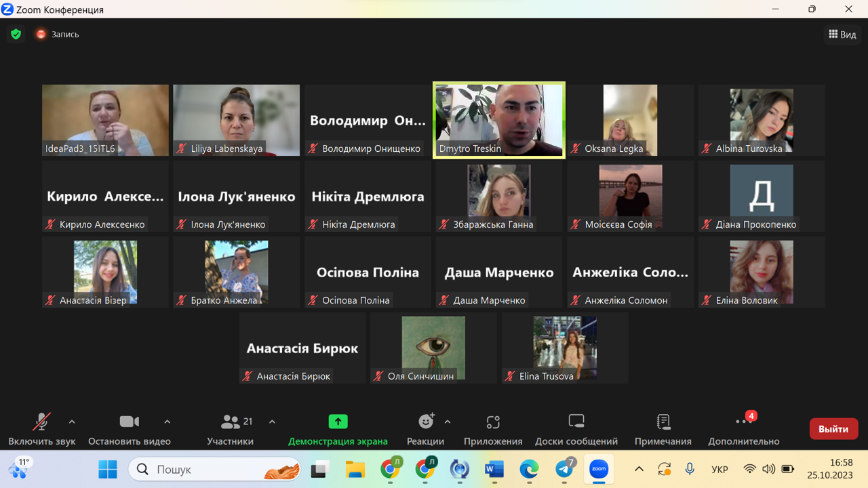Click the Windows Start button

pyautogui.click(x=107, y=469)
